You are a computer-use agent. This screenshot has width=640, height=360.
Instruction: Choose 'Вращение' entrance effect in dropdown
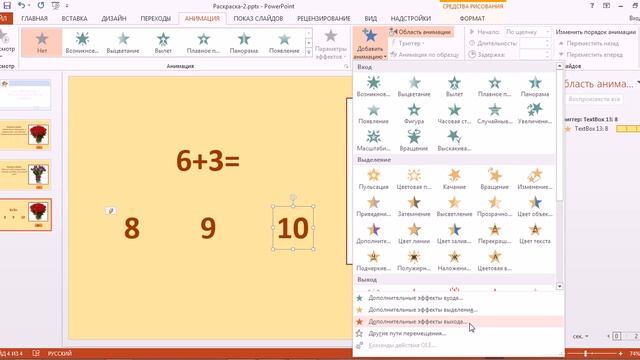[x=414, y=141]
